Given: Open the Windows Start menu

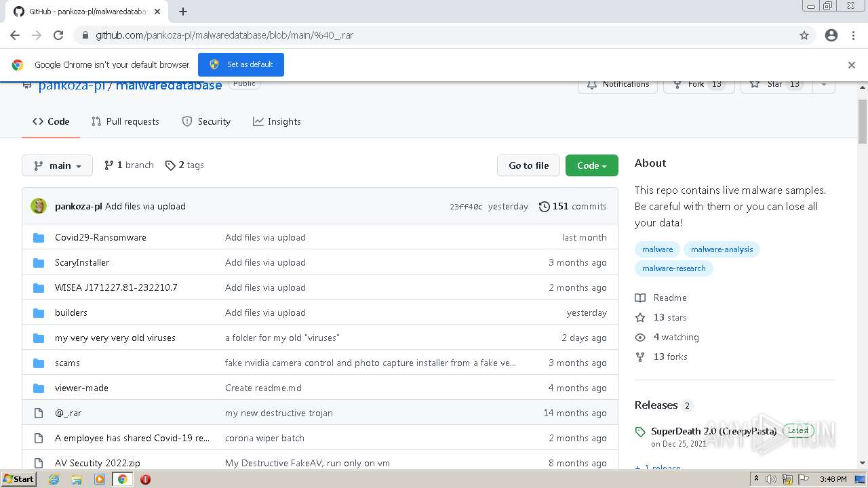Looking at the screenshot, I should pyautogui.click(x=19, y=479).
